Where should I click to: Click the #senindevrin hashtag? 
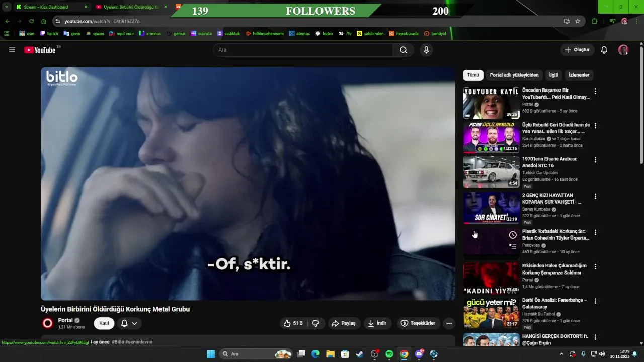click(139, 342)
